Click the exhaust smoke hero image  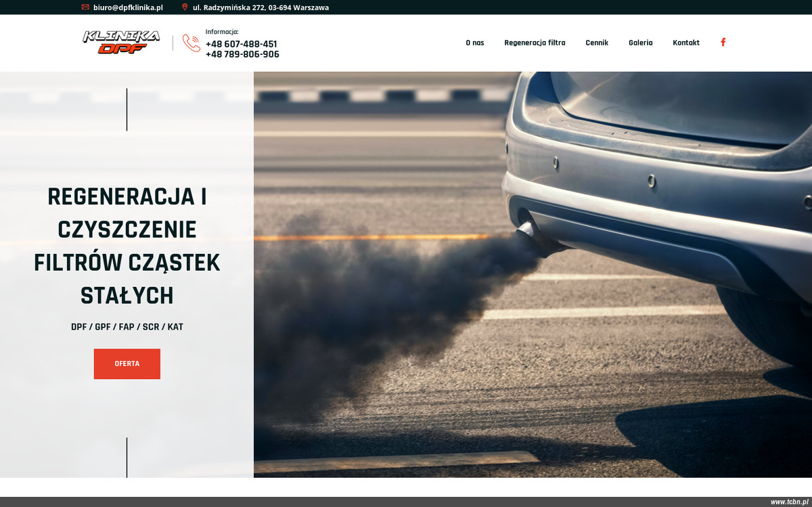[x=533, y=275]
